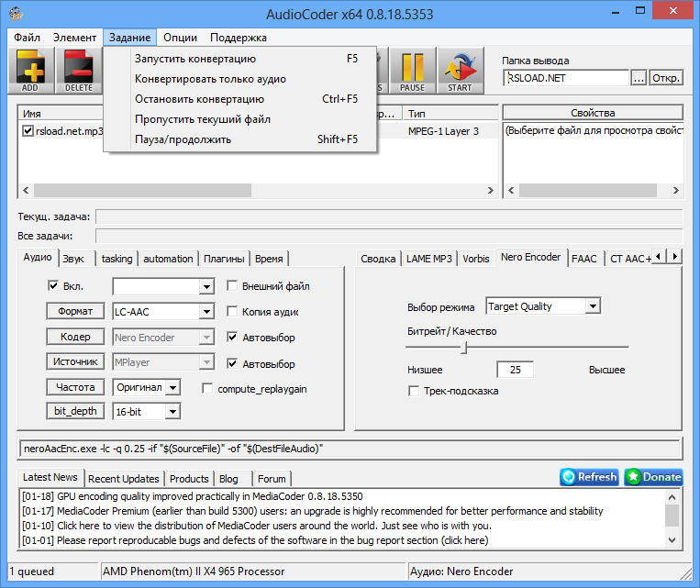The width and height of the screenshot is (700, 588).
Task: Click the quality value field showing 25
Action: 516,370
